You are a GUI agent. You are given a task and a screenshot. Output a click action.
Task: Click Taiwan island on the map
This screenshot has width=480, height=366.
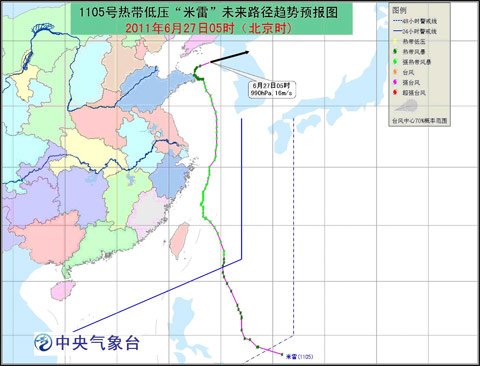pos(179,241)
